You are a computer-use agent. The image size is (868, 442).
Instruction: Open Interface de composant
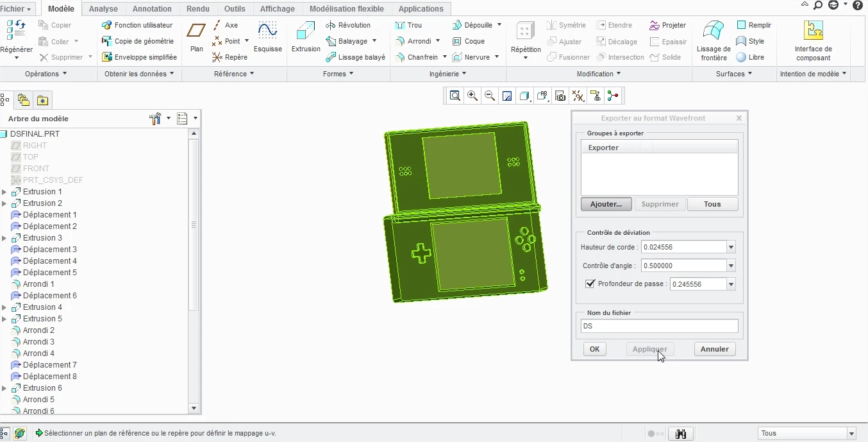tap(813, 40)
